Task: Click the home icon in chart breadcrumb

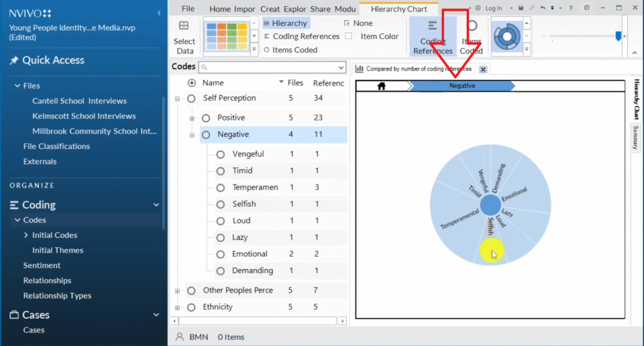Action: (381, 86)
